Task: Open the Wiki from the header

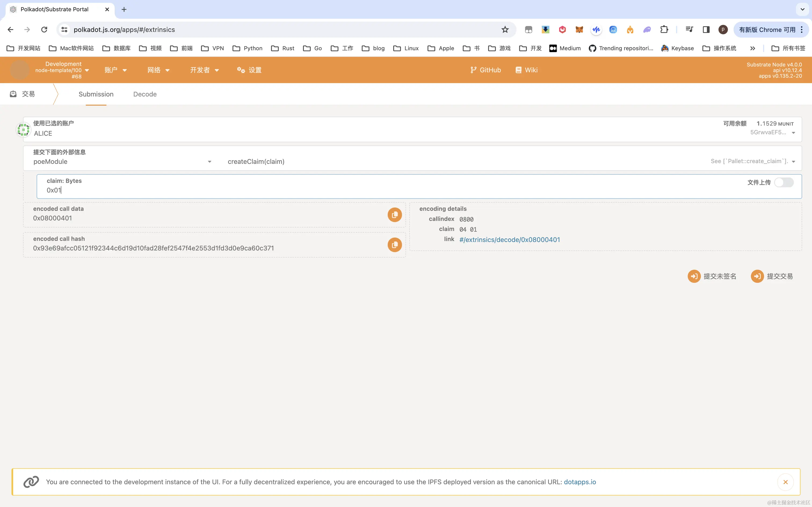Action: coord(526,70)
